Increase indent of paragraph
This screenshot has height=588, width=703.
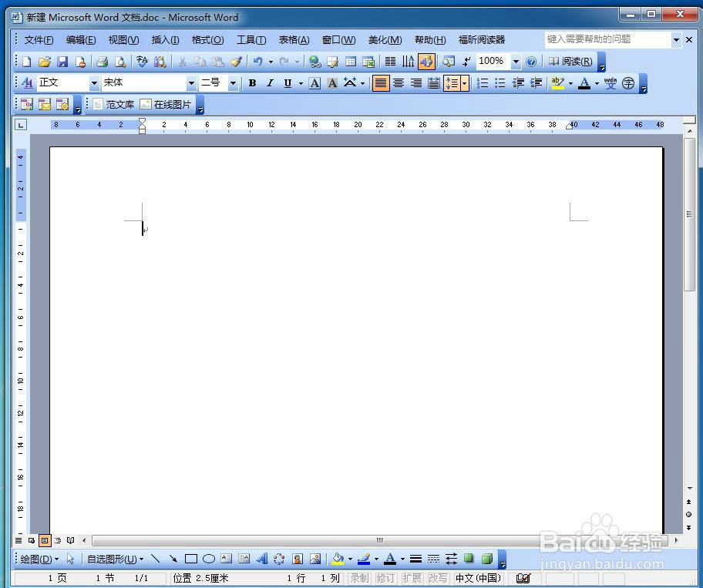click(536, 83)
